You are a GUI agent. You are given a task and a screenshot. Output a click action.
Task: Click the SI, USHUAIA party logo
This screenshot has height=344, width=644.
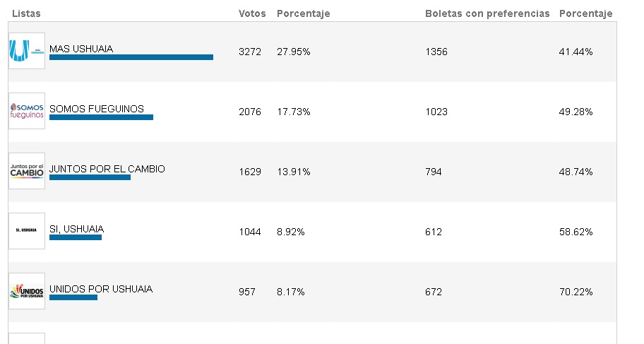[x=27, y=231]
